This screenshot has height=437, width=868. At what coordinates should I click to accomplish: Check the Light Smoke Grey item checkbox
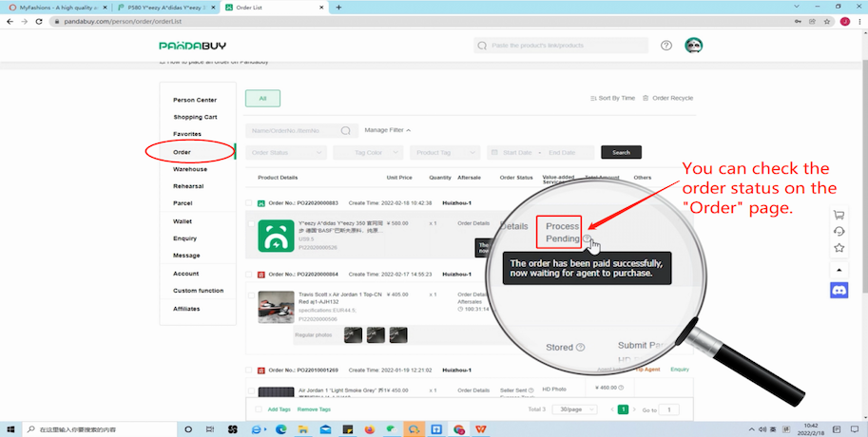click(251, 391)
